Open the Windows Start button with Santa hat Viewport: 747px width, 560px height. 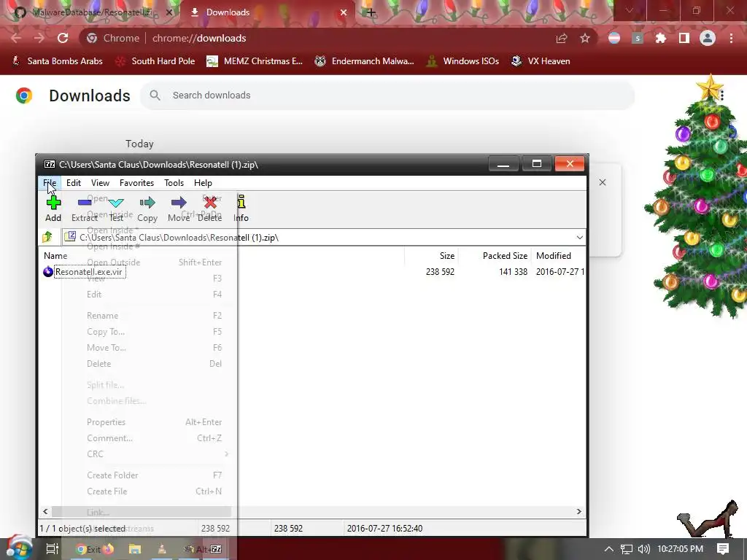[x=18, y=548]
